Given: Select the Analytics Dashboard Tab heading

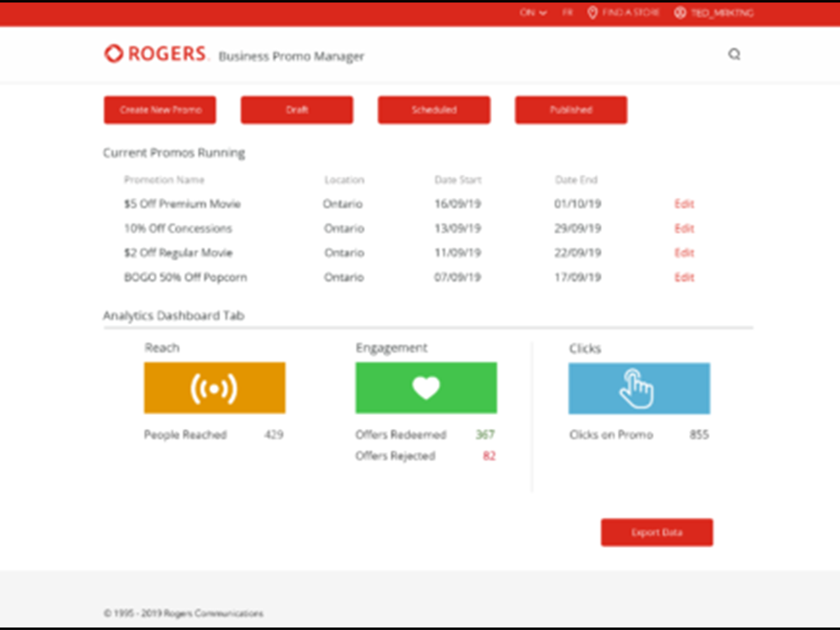Looking at the screenshot, I should point(174,316).
